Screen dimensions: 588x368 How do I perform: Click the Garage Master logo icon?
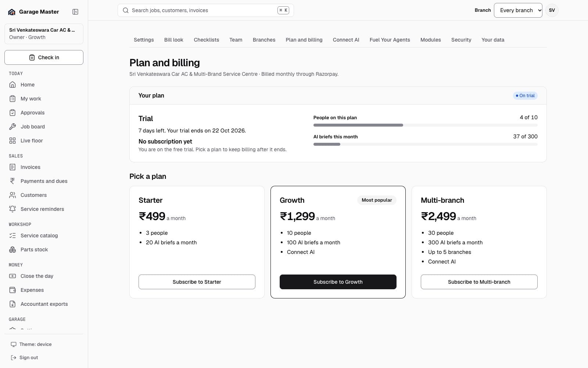[x=12, y=12]
